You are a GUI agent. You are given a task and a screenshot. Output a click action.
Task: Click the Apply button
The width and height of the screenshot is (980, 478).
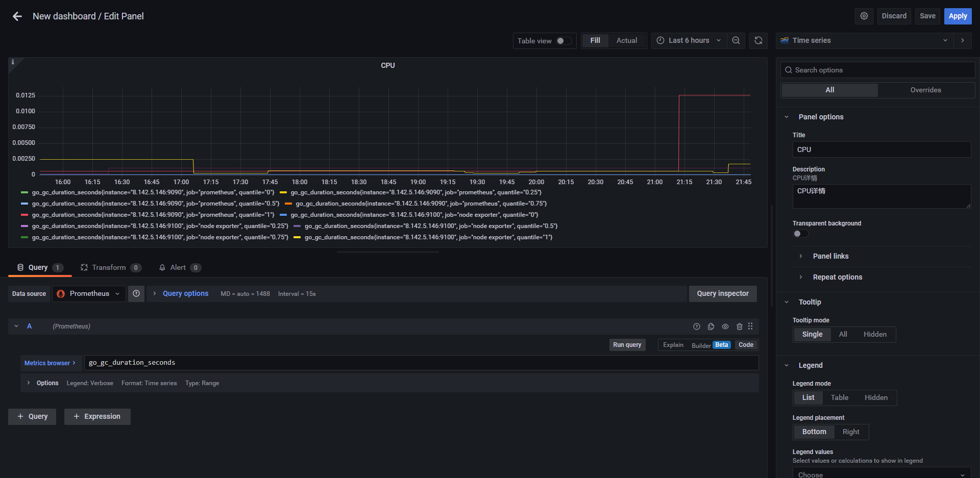[958, 16]
